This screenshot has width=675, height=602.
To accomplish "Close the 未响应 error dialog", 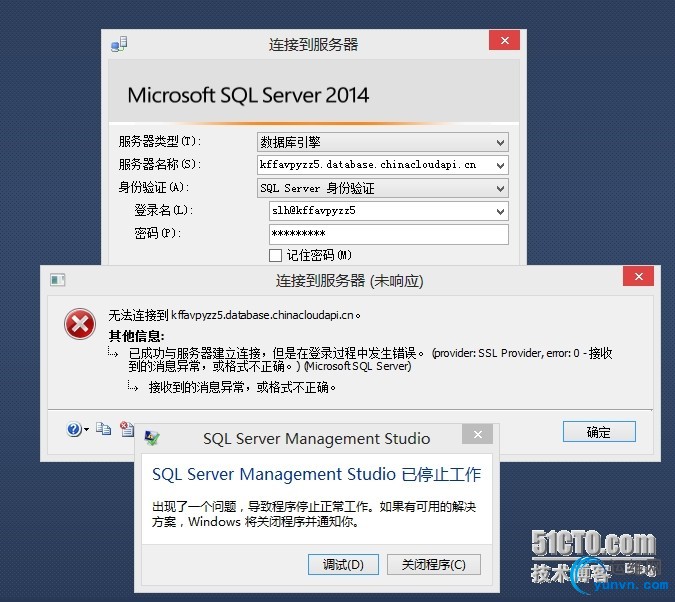I will 638,276.
